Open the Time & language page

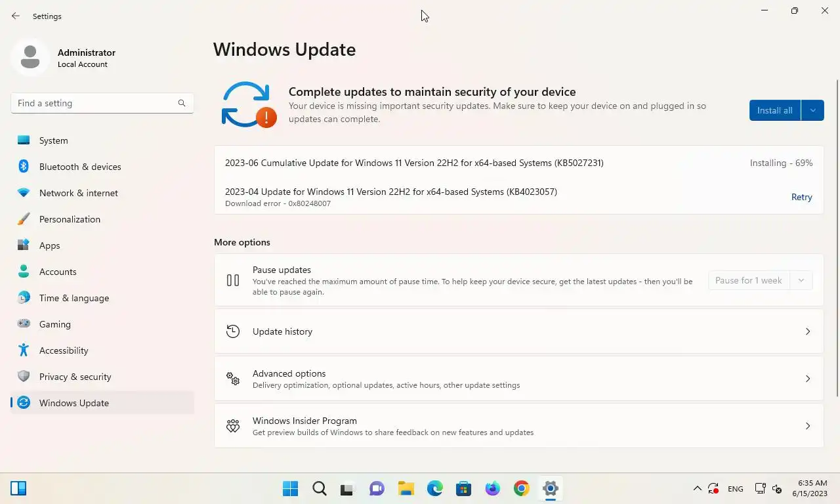(x=102, y=298)
